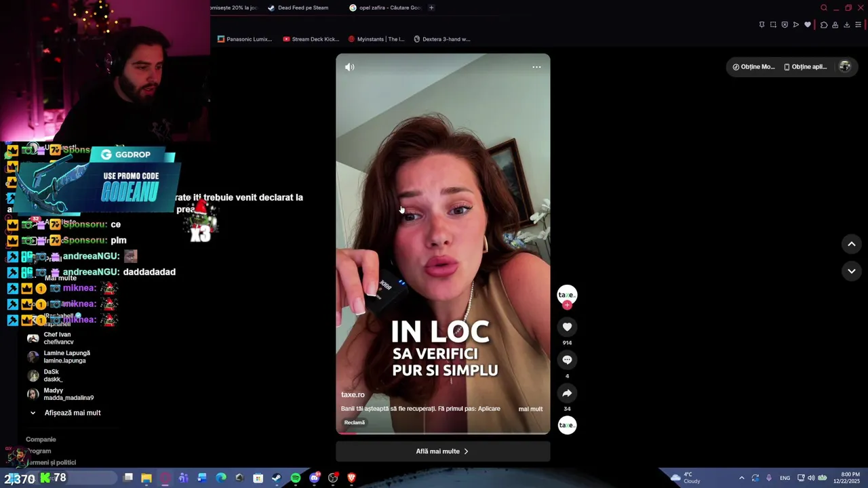Open Microsoft Store from the taskbar
Image resolution: width=868 pixels, height=488 pixels.
[258, 478]
